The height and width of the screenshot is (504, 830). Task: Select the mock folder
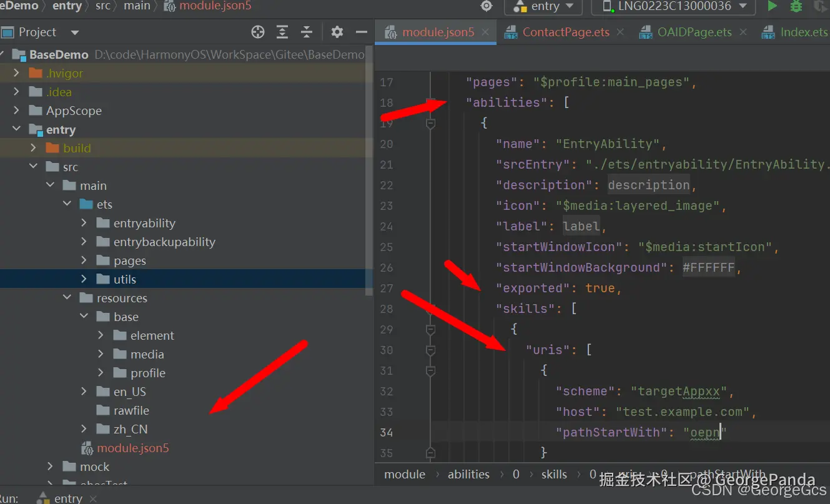click(94, 467)
